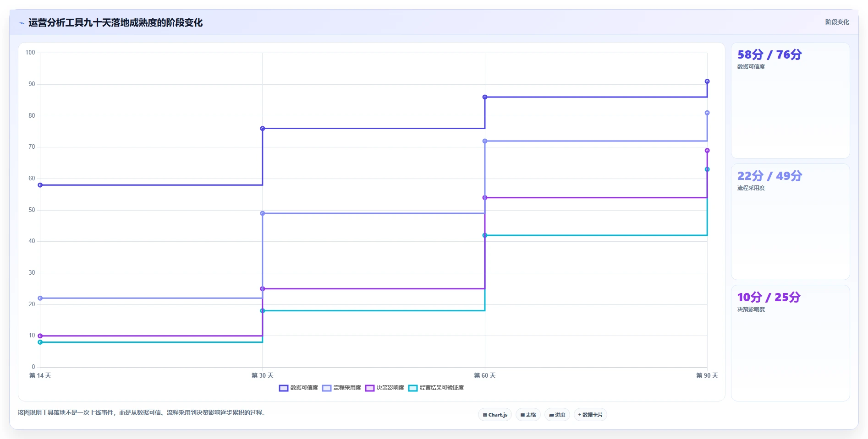Select 数据可信度 data point at 第 30 天
868x439 pixels.
coord(263,129)
